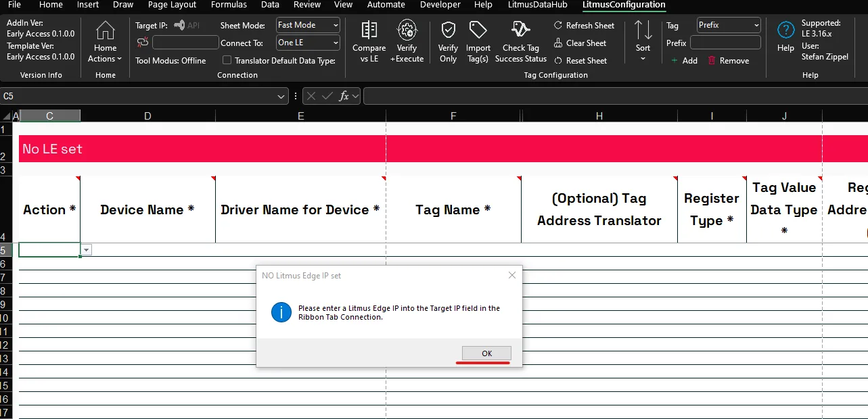Expand the Name Box dropdown
Viewport: 868px width, 419px height.
tap(282, 97)
